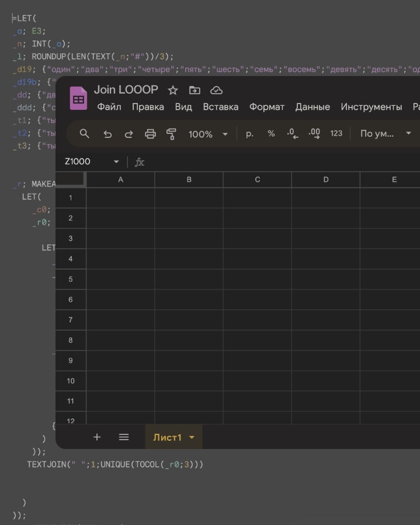Viewport: 420px width, 525px height.
Task: Select row 10 header
Action: 71,381
